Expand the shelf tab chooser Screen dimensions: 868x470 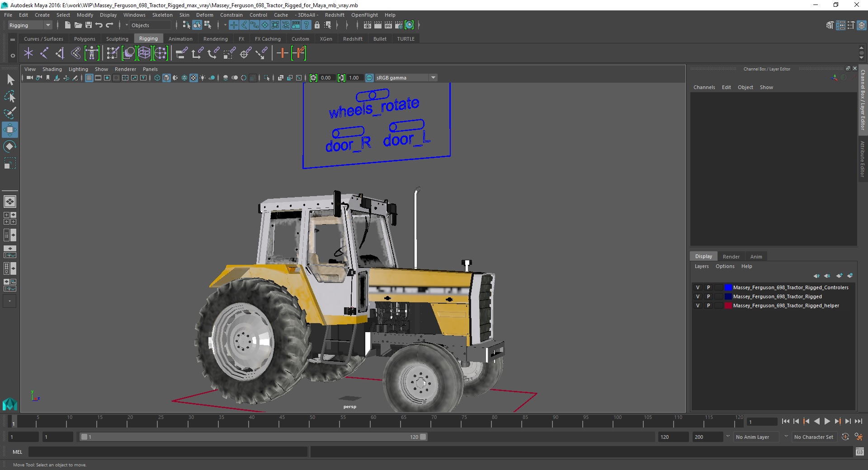[x=13, y=39]
